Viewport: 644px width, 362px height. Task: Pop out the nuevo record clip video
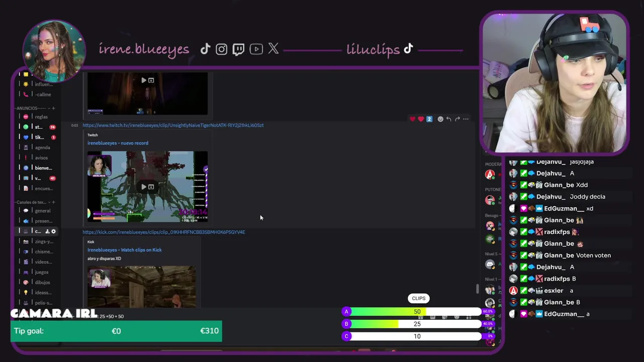[151, 187]
